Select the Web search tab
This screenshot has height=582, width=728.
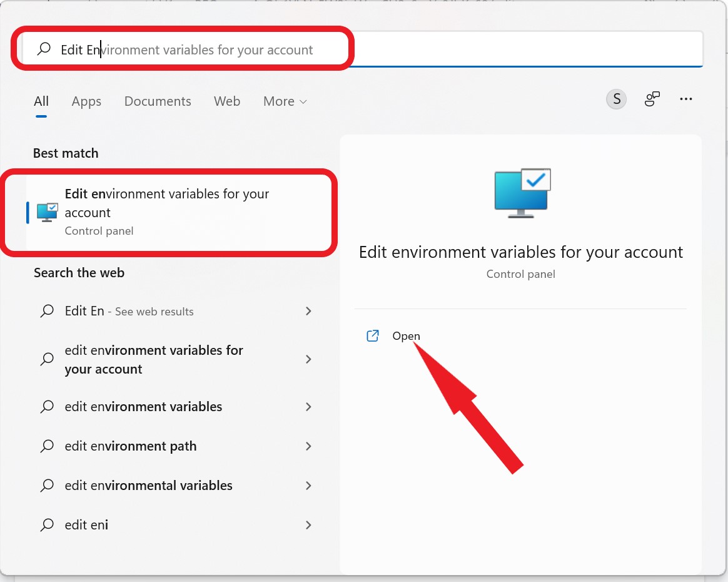click(x=227, y=101)
